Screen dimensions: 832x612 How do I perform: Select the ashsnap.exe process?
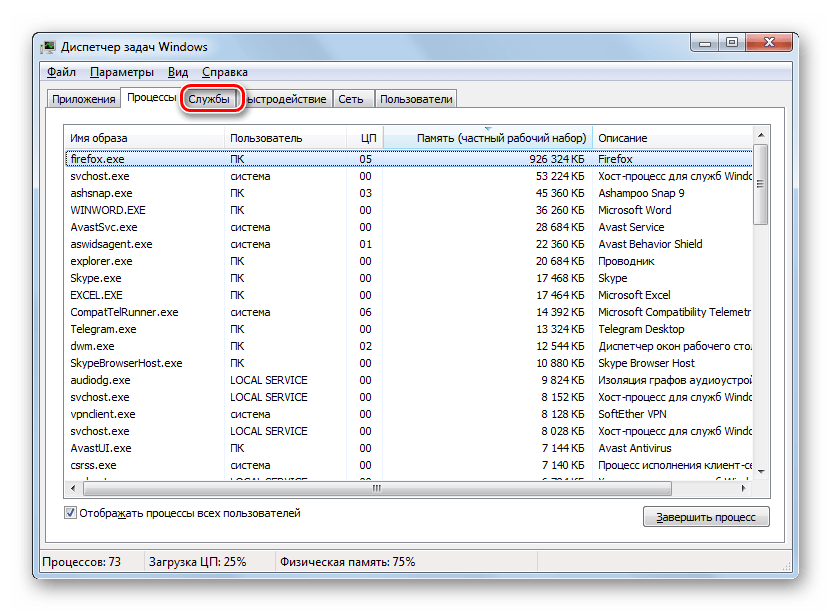coord(409,193)
